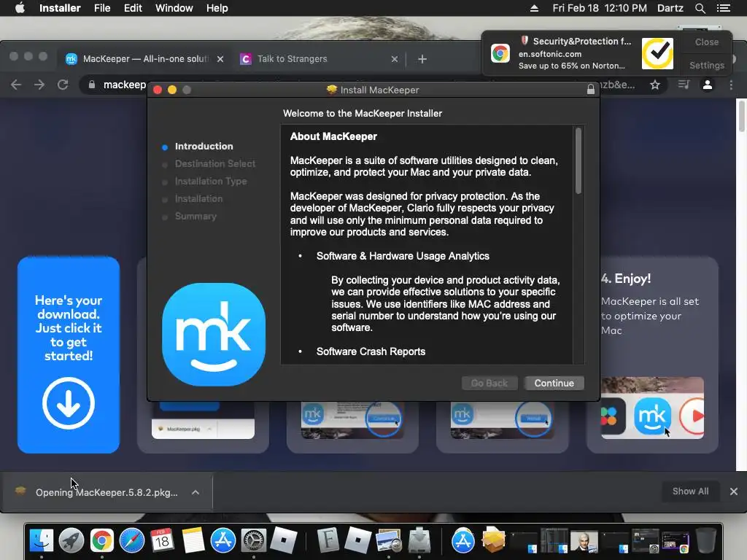Open Launchpad rocket icon in Dock
Image resolution: width=747 pixels, height=560 pixels.
[x=71, y=540]
